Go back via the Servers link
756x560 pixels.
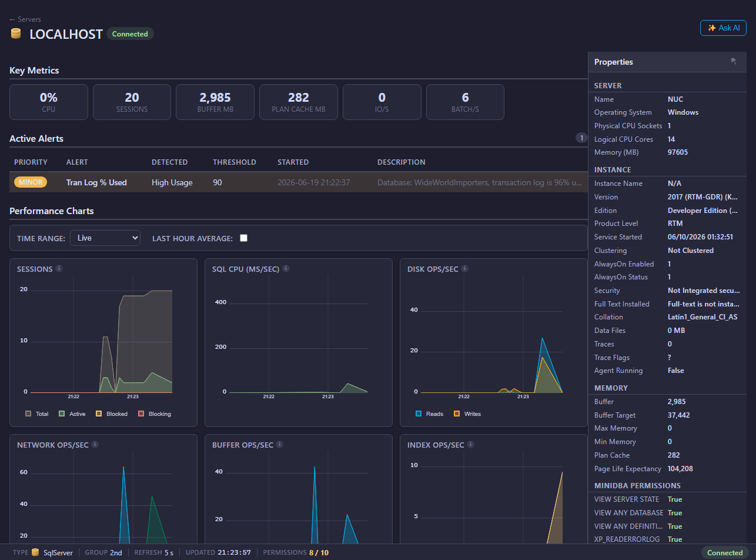[25, 19]
